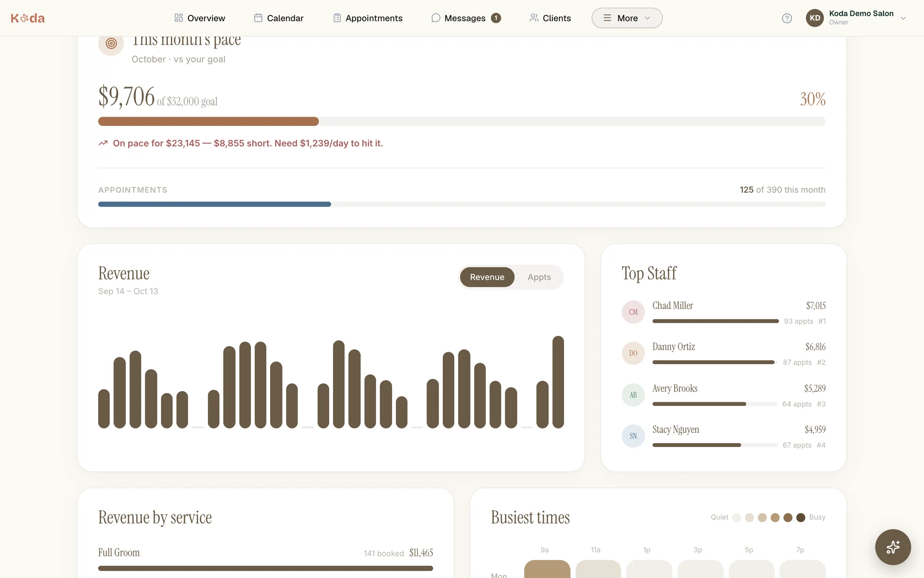Click Chad Miller's CM avatar
Screen dimensions: 924x578
[x=633, y=312]
